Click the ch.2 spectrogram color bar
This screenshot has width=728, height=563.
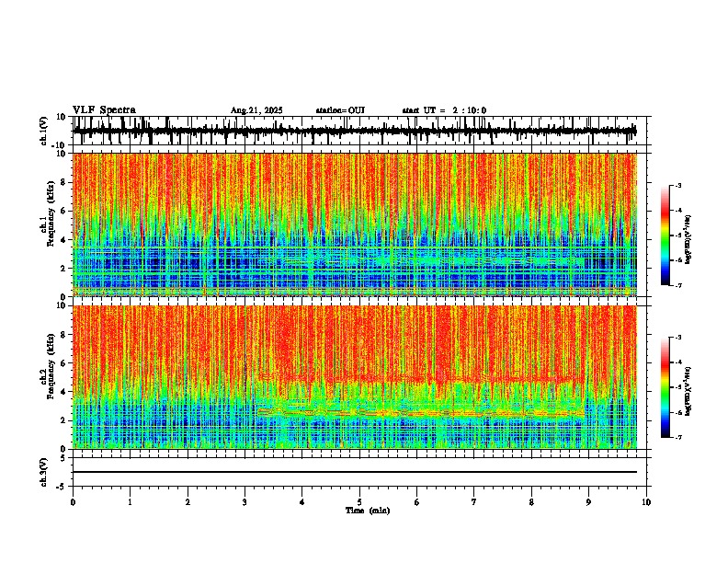coord(665,387)
